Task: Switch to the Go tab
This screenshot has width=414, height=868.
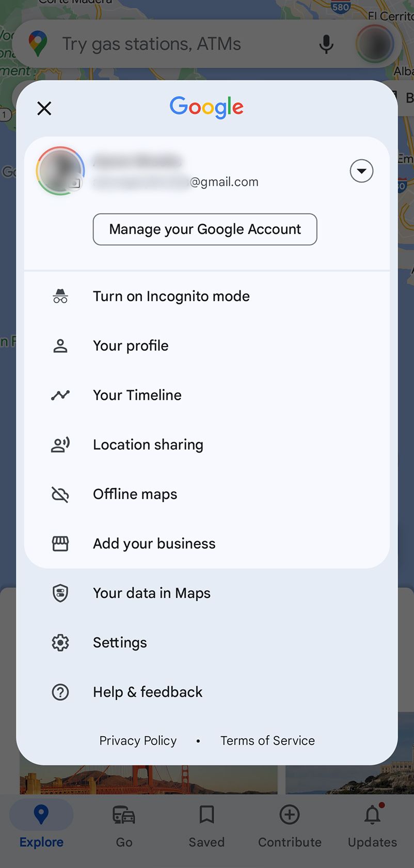Action: pyautogui.click(x=123, y=827)
